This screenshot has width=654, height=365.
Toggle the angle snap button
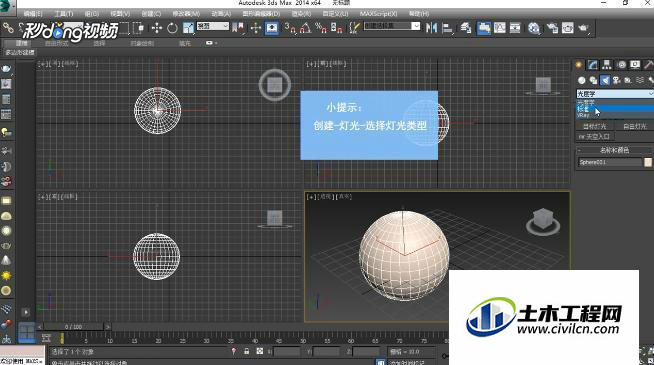(x=305, y=28)
